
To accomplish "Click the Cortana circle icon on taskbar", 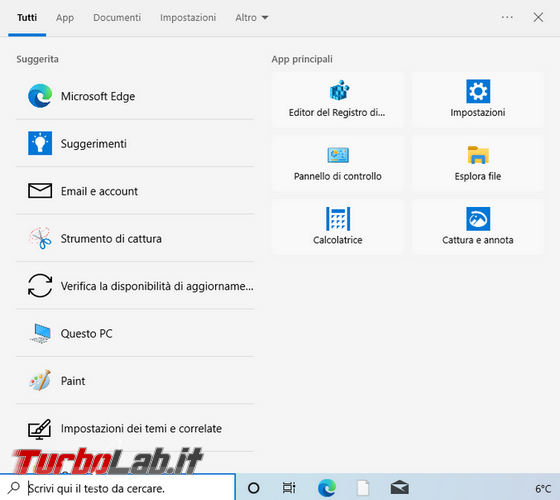I will coord(254,488).
